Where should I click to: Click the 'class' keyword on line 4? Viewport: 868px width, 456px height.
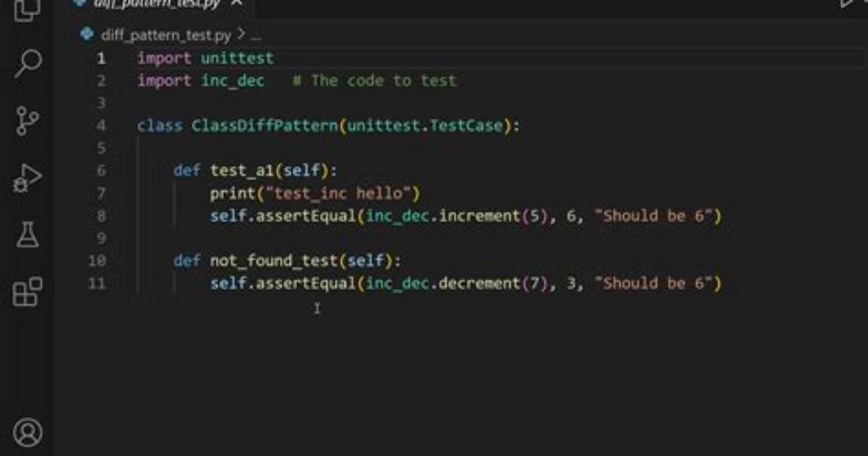pos(160,126)
